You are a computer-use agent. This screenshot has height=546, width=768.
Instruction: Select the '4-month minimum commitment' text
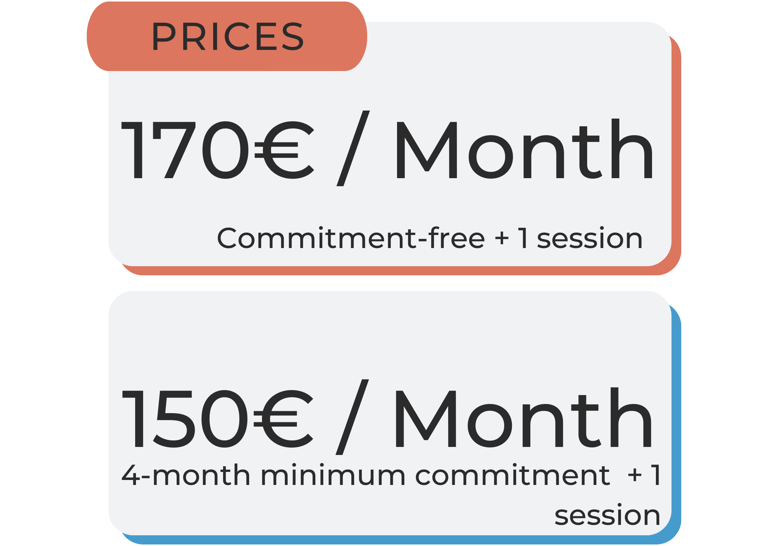point(365,475)
